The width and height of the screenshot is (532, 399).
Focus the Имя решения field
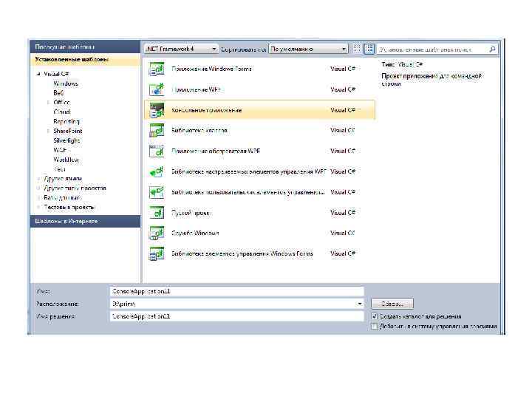[x=237, y=316]
